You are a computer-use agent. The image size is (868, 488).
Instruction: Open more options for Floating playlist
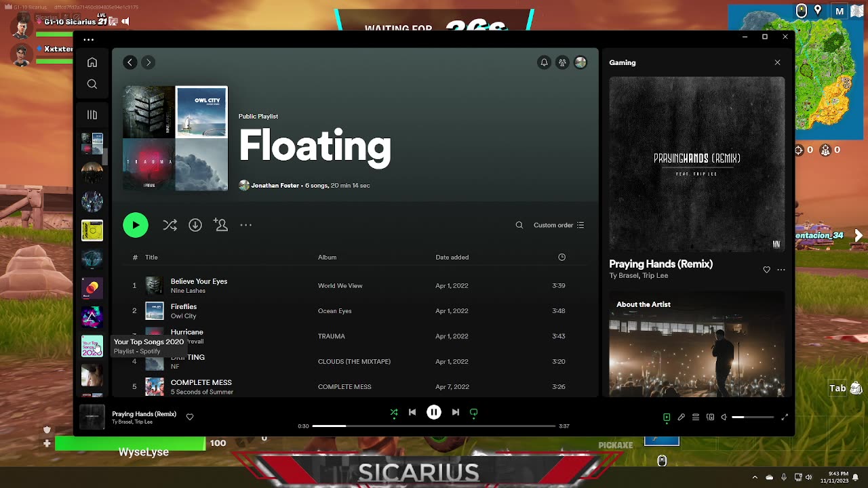(x=246, y=225)
